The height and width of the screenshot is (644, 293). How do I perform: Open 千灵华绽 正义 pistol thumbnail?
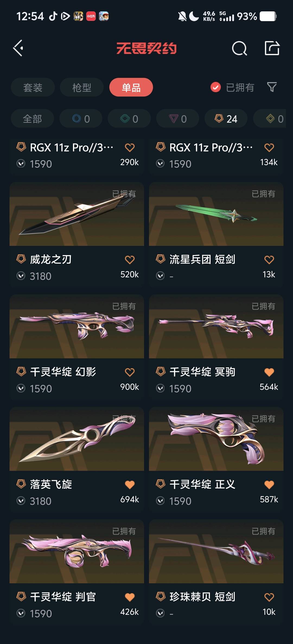click(216, 439)
